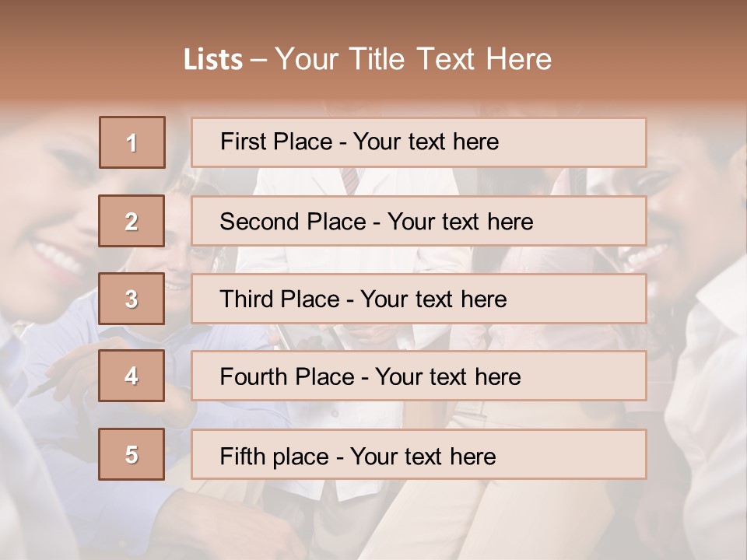Click 'Your text here' in Fifth row
Viewport: 747px width, 560px height.
pos(423,456)
